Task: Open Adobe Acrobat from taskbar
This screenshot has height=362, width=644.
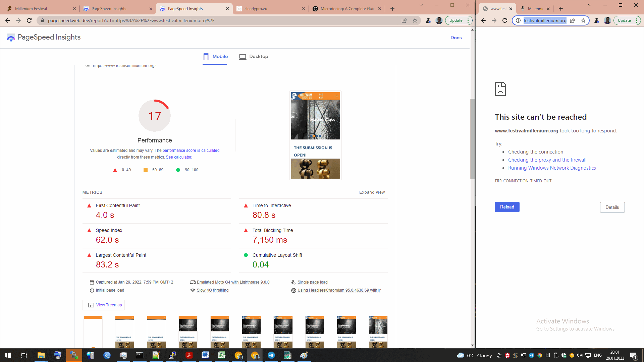Action: pyautogui.click(x=189, y=355)
